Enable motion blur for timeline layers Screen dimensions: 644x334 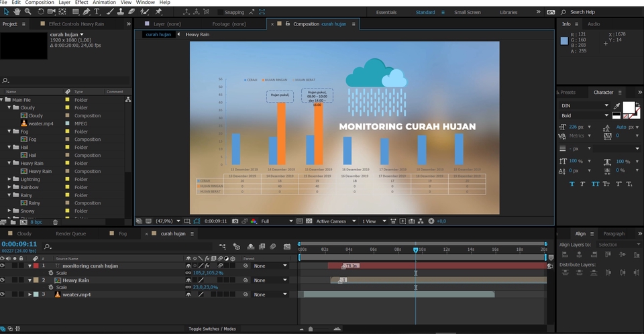point(273,247)
